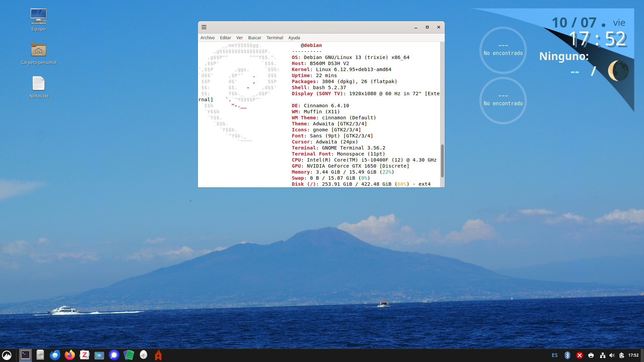The height and width of the screenshot is (362, 644).
Task: Launch Thunderbird mail from the panel
Action: coord(55,355)
